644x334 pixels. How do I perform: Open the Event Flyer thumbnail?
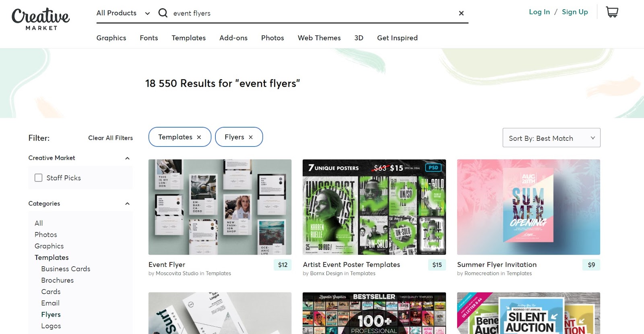pyautogui.click(x=220, y=207)
